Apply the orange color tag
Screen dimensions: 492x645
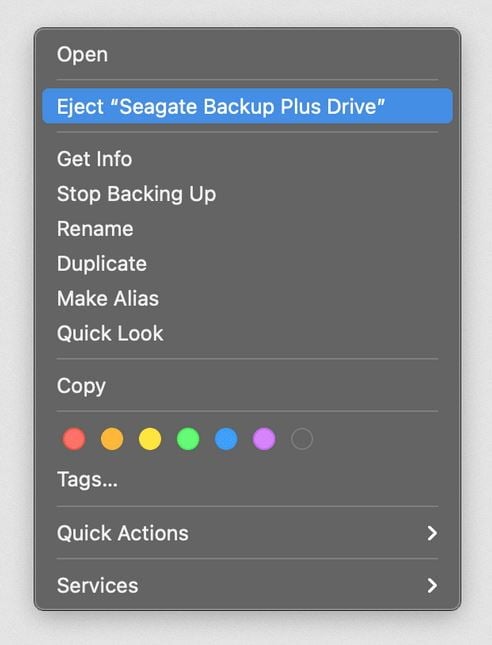pos(112,439)
